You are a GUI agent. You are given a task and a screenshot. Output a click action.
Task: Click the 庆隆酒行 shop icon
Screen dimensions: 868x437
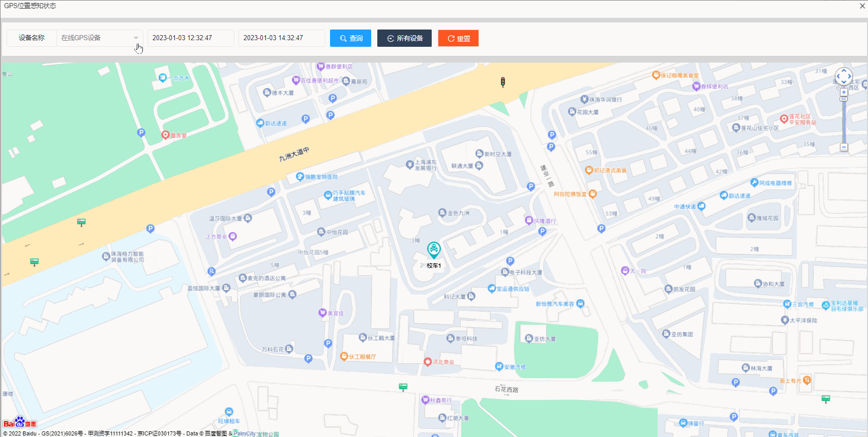click(529, 221)
